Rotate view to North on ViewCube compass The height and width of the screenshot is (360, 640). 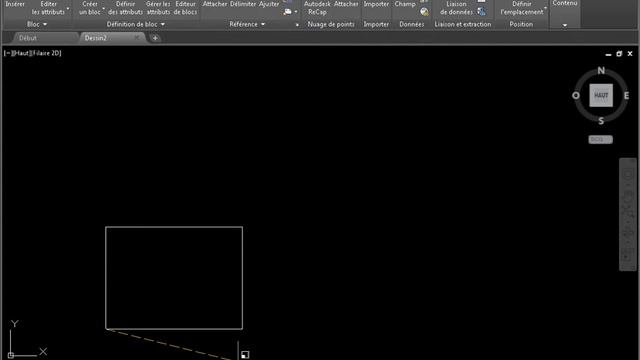(x=601, y=71)
